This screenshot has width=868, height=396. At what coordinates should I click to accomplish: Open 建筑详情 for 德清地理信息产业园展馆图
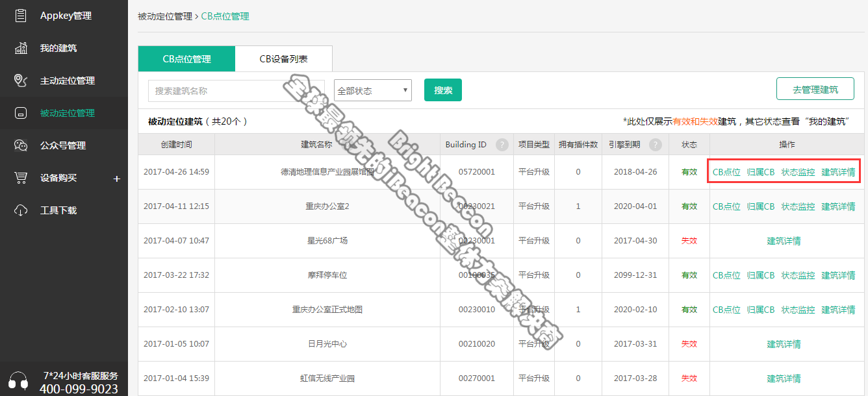[x=838, y=172]
